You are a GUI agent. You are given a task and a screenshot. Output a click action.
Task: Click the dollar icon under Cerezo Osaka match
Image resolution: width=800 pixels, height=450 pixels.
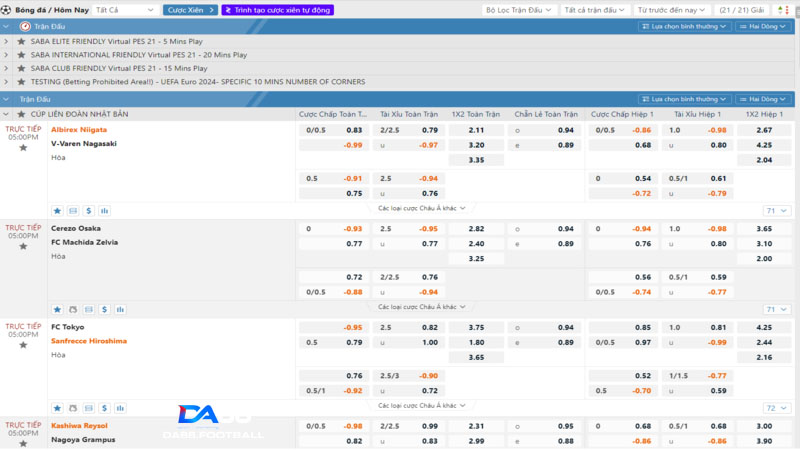(x=89, y=309)
